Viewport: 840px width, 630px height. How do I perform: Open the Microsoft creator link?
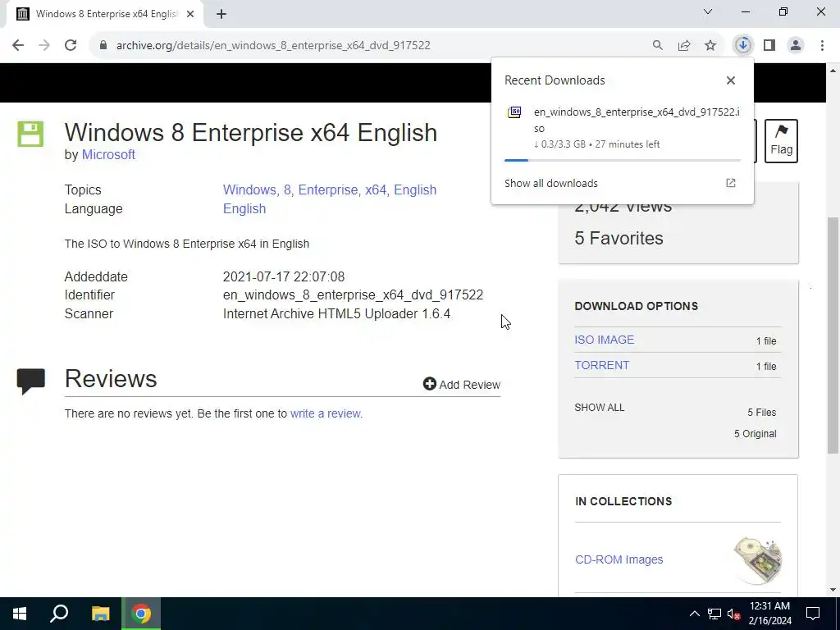[x=108, y=154]
